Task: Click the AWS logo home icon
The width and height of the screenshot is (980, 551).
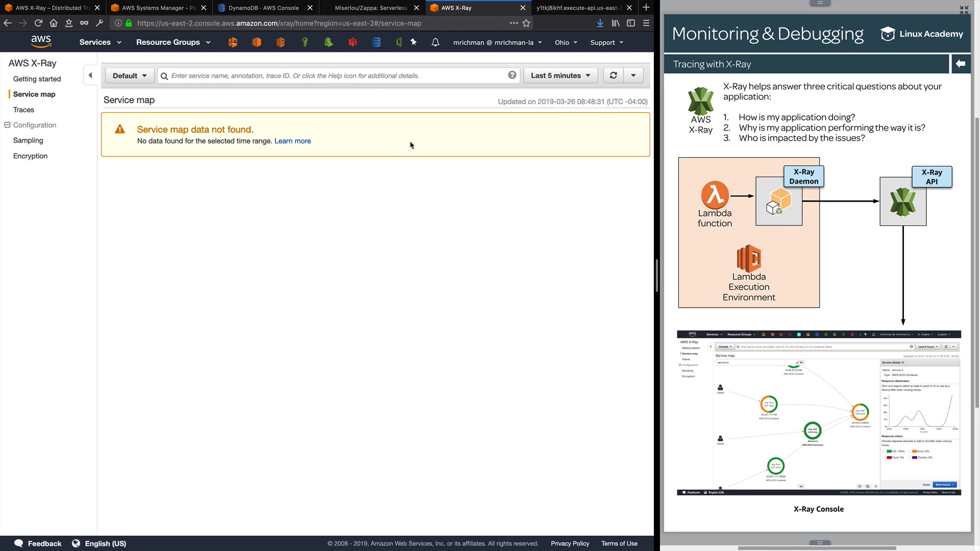Action: 41,42
